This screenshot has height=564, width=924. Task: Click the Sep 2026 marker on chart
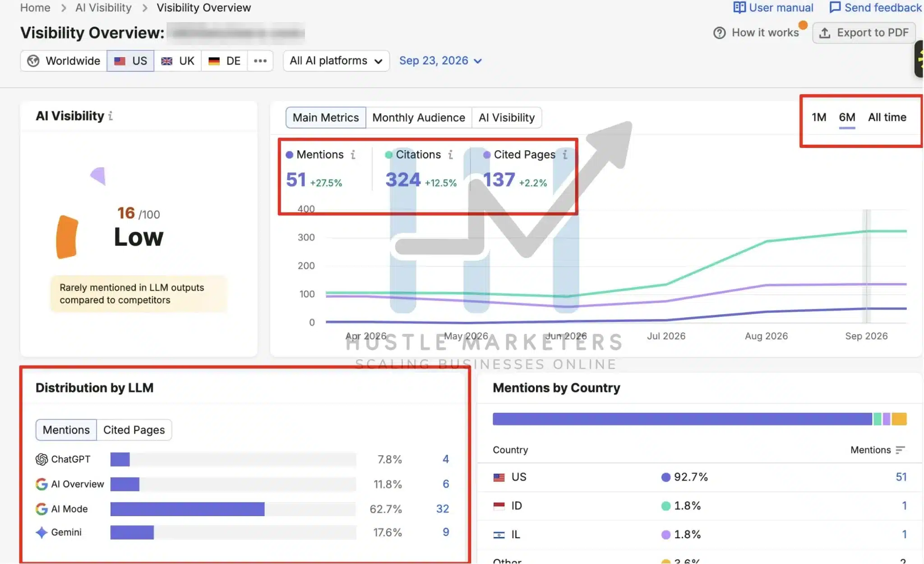click(x=866, y=266)
